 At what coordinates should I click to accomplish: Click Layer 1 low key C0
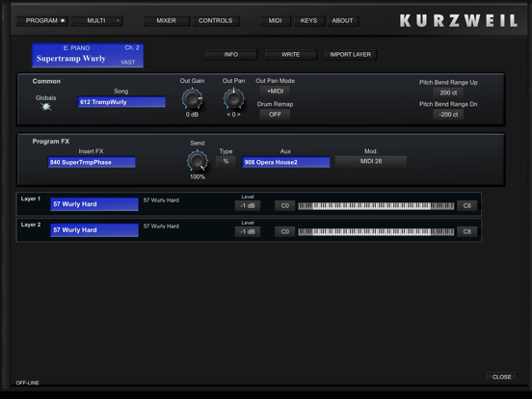pos(285,205)
